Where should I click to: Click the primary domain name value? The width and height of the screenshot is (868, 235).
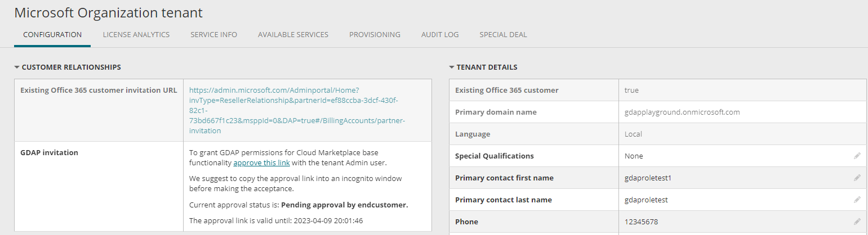(x=682, y=112)
